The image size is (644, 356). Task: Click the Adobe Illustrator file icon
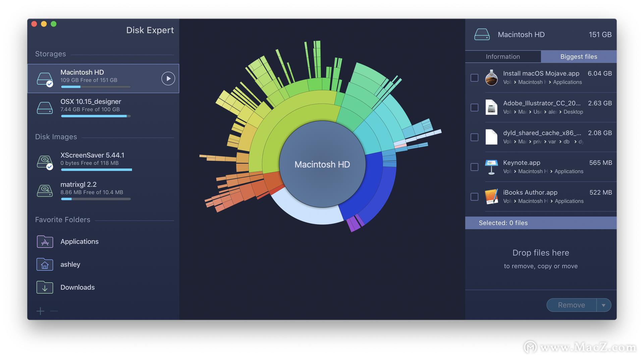[491, 107]
